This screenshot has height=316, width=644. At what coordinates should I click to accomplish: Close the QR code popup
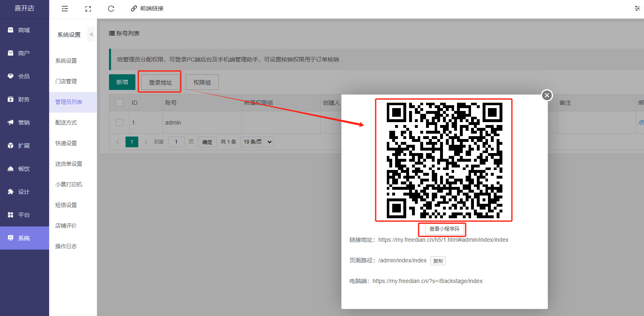click(547, 95)
